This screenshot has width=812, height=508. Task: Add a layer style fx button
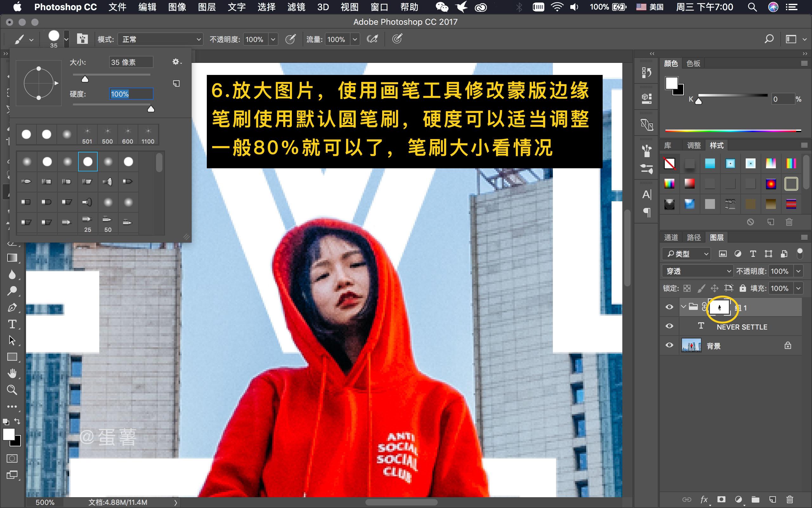point(704,500)
